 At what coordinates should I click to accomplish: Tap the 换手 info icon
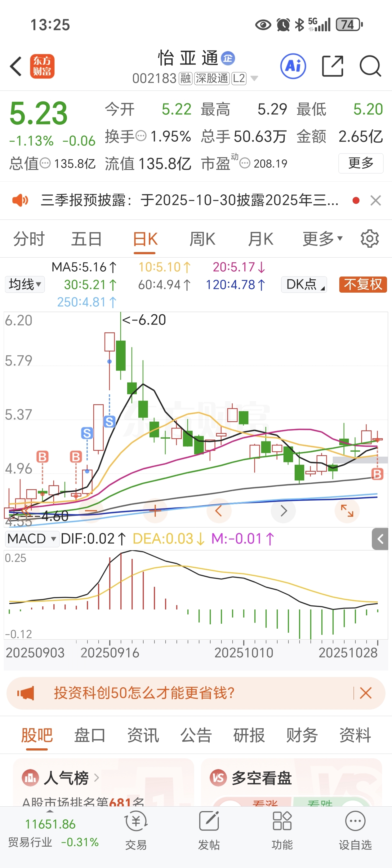click(x=141, y=136)
